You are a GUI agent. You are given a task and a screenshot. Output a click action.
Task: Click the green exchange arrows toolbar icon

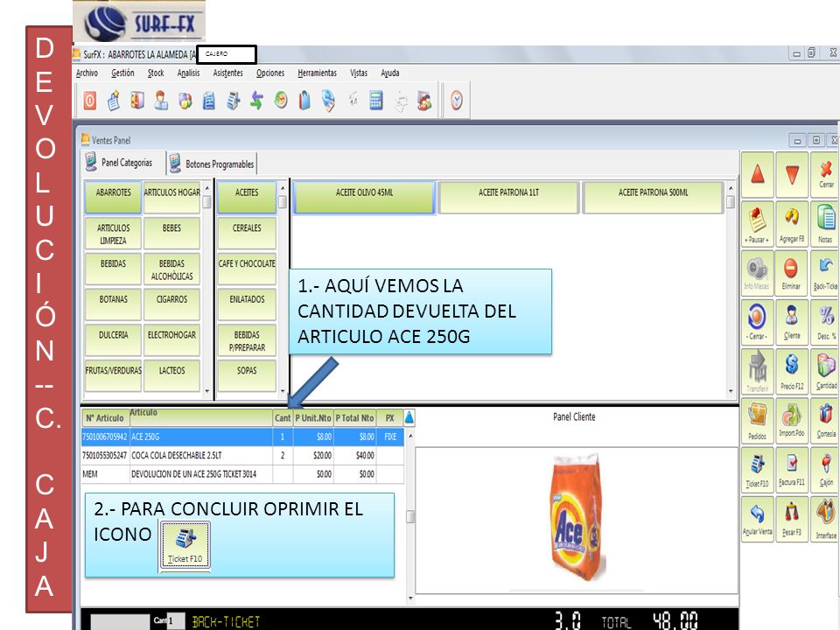tap(256, 100)
